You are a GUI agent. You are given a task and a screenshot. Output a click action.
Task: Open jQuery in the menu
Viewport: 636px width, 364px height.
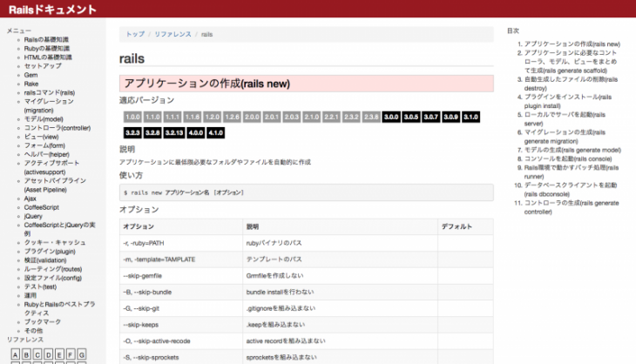point(33,216)
